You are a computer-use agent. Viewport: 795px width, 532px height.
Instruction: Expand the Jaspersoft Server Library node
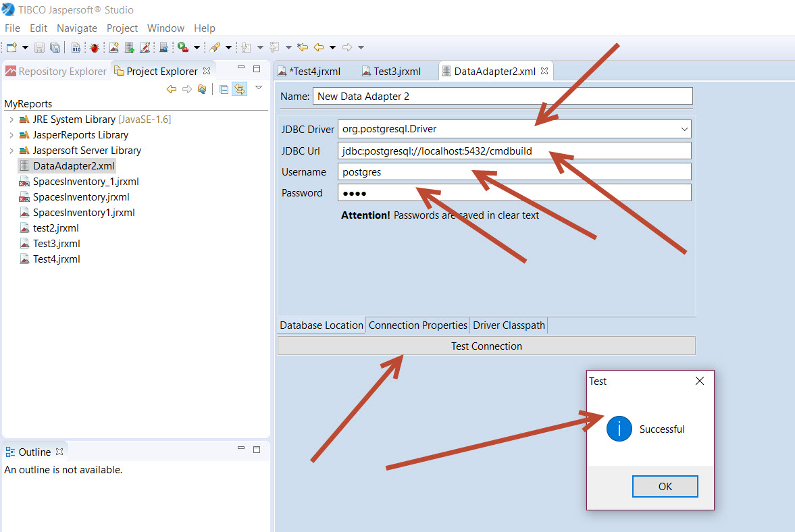[11, 151]
